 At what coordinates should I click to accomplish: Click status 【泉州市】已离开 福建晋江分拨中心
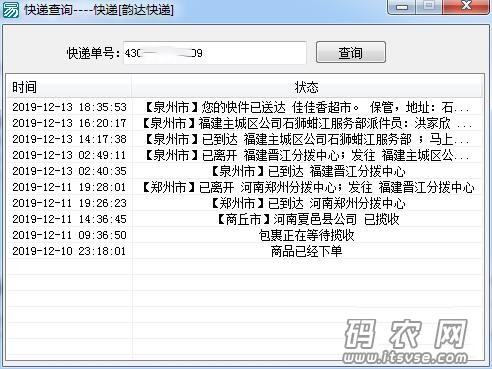[x=307, y=155]
